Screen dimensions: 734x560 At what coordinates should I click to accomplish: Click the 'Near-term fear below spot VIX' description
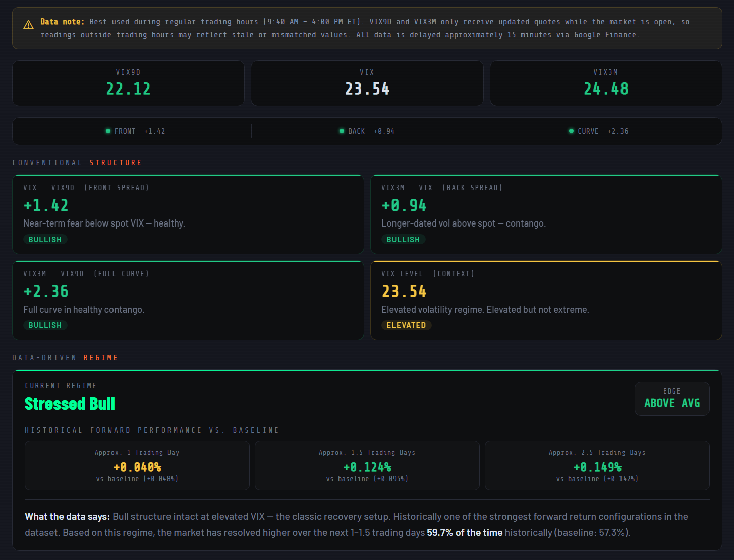(104, 223)
